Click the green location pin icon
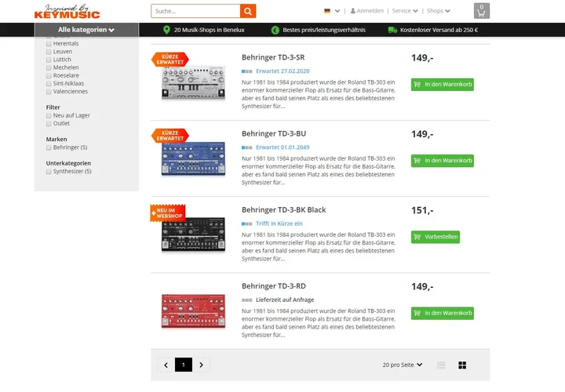The image size is (565, 392). click(166, 30)
